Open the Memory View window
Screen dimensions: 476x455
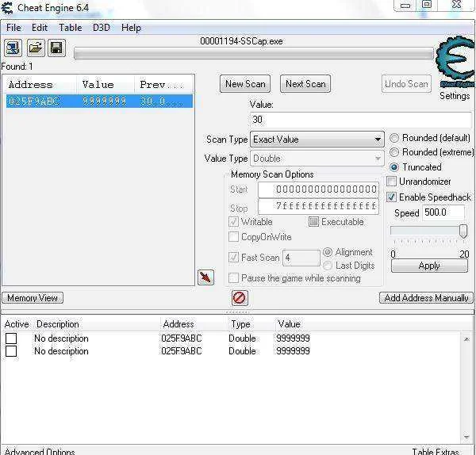[x=33, y=298]
